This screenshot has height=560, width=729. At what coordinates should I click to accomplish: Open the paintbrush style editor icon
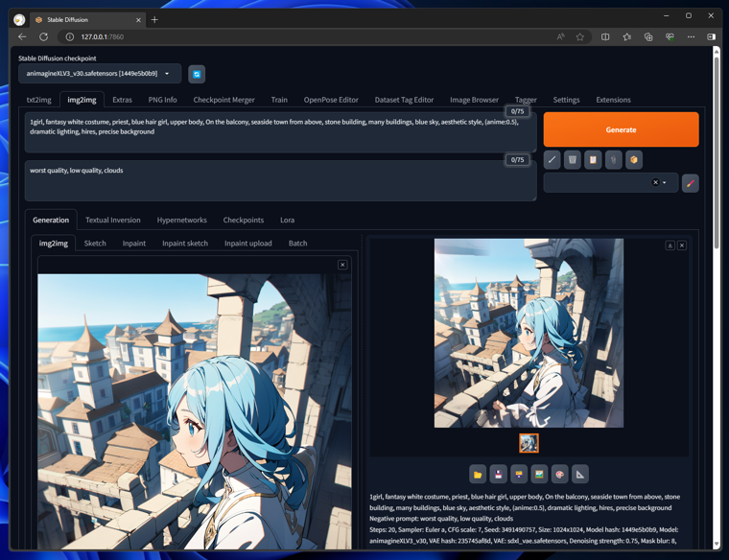(x=691, y=183)
